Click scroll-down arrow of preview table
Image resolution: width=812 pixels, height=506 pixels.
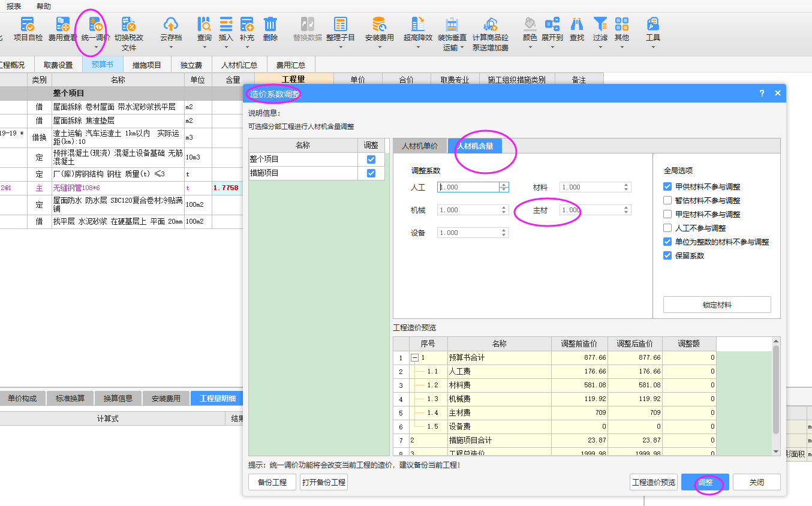pos(776,451)
